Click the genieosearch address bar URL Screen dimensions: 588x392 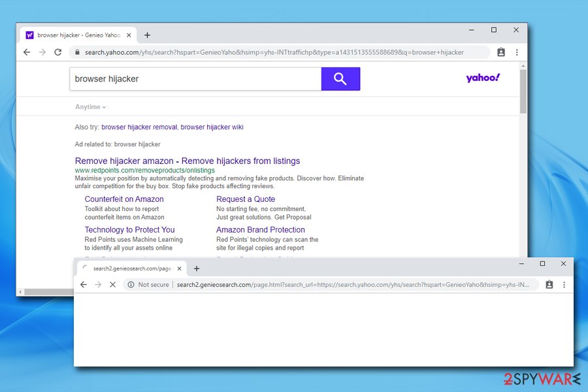pos(353,285)
